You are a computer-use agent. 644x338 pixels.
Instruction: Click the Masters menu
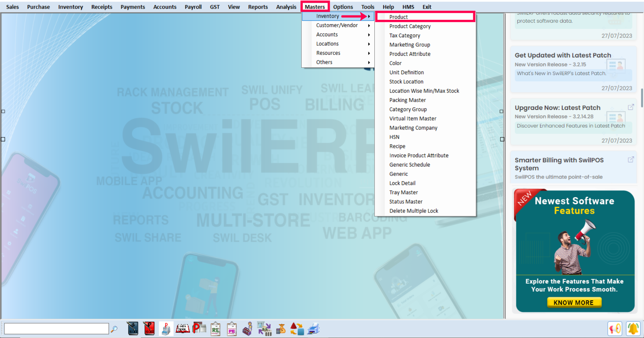(315, 7)
